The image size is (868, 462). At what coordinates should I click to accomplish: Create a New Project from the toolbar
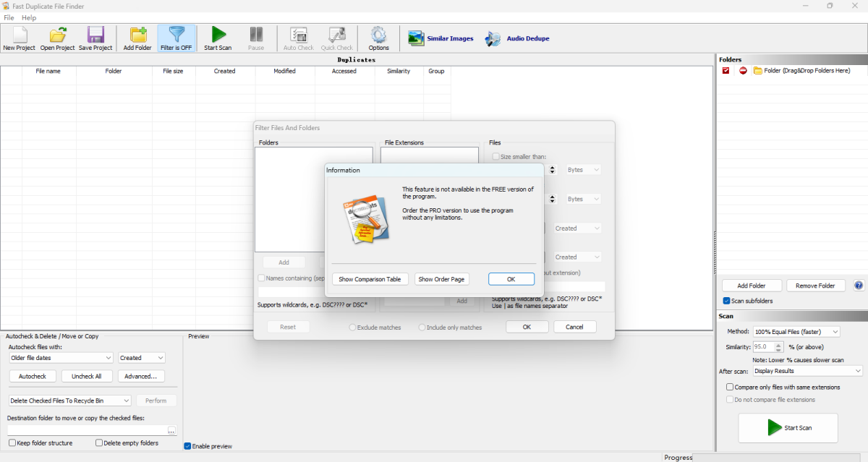(19, 38)
